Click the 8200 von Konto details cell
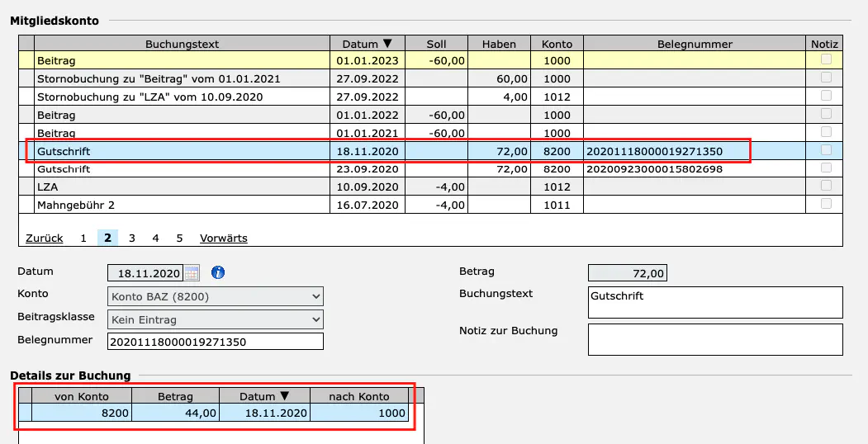The image size is (868, 444). coord(82,413)
